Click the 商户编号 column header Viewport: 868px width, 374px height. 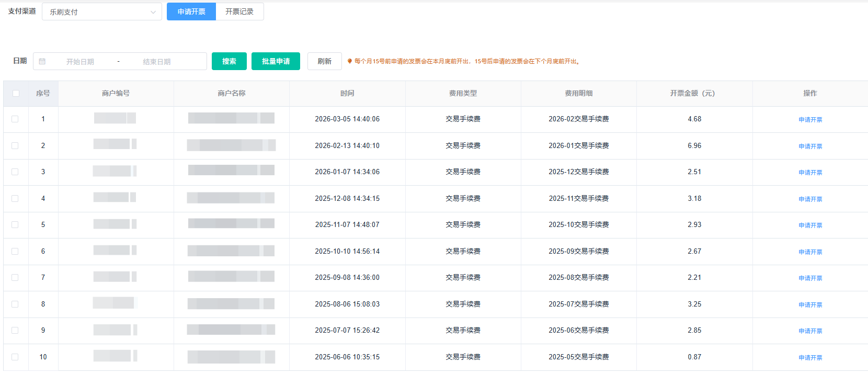click(x=116, y=93)
